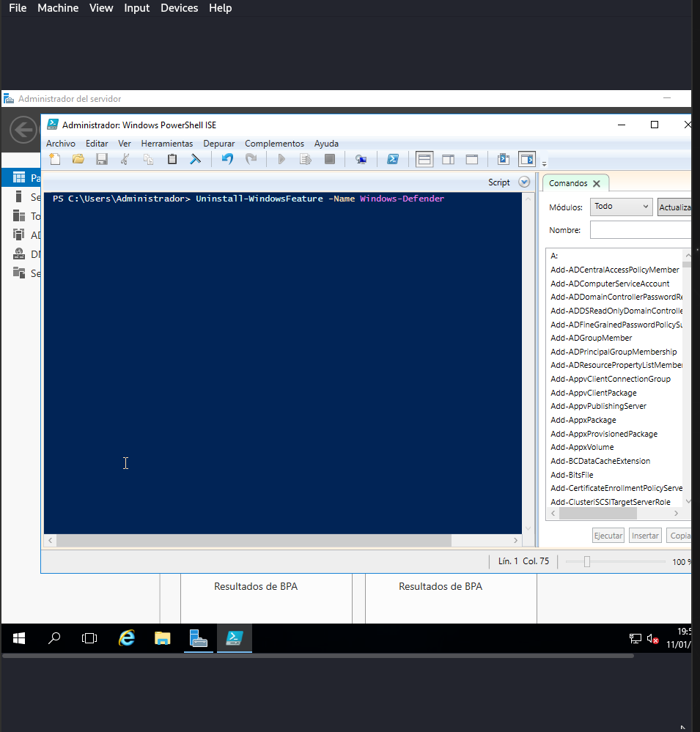Open Internet Explorer from the taskbar
Screen dimensions: 700x732
(127, 638)
